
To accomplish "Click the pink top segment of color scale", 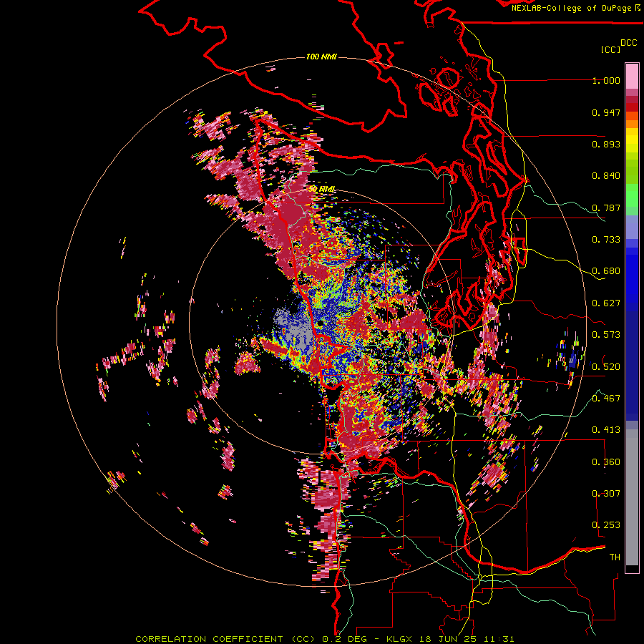I will tap(632, 76).
